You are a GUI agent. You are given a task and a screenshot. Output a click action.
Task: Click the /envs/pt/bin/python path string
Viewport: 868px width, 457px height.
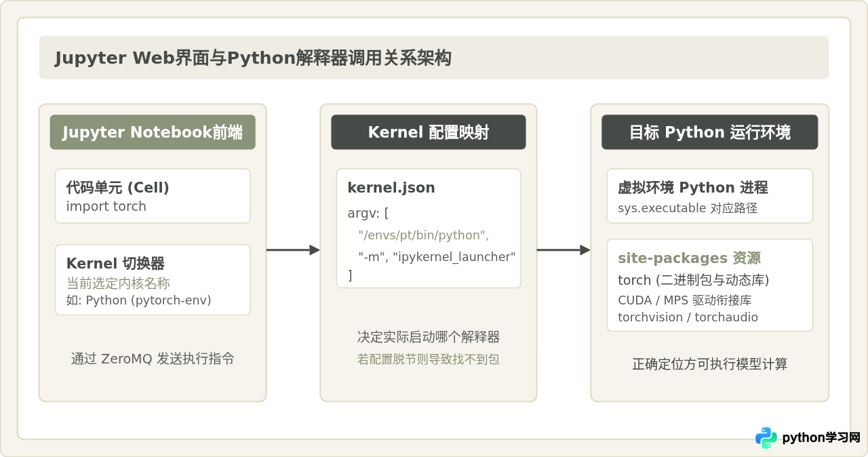tap(424, 235)
